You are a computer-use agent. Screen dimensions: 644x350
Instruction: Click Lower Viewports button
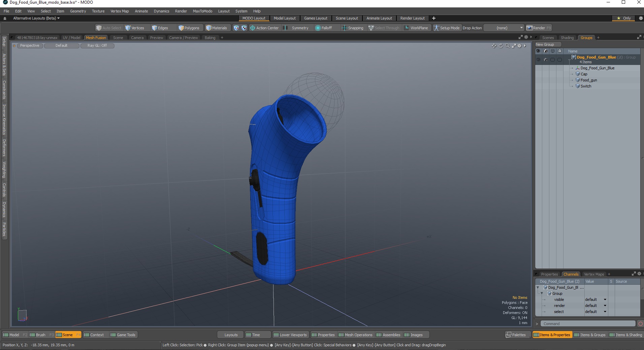click(x=290, y=335)
